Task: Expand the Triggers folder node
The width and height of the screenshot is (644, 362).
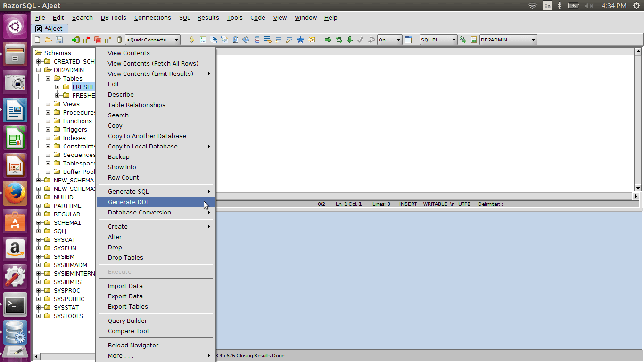Action: point(48,130)
